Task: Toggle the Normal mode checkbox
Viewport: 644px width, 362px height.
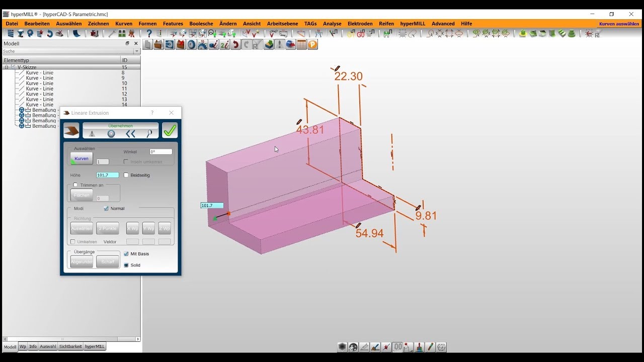Action: tap(106, 208)
